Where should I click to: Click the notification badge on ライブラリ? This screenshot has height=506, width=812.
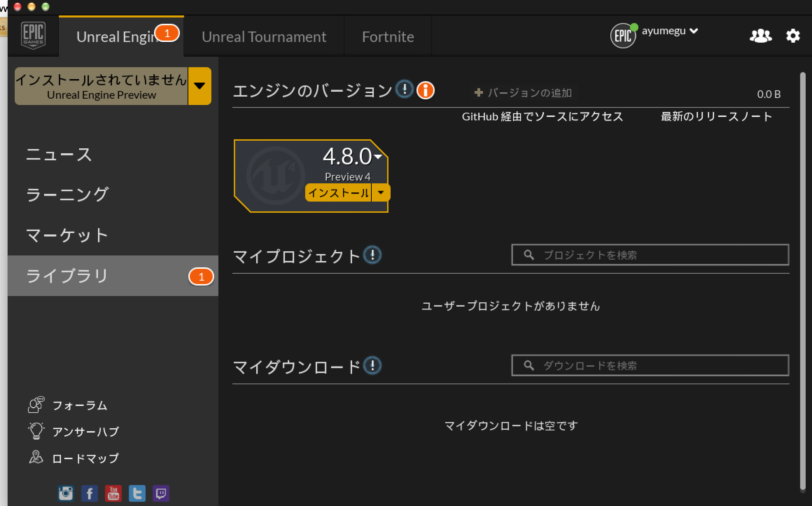(x=201, y=277)
